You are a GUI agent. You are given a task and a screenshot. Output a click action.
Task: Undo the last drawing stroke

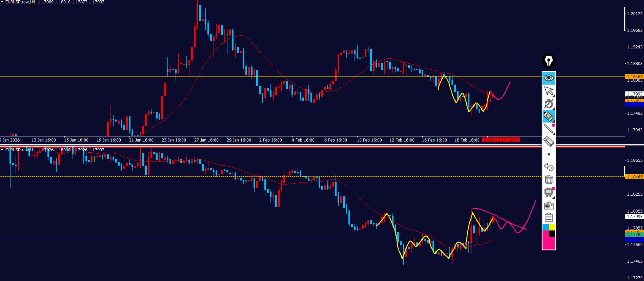click(548, 167)
